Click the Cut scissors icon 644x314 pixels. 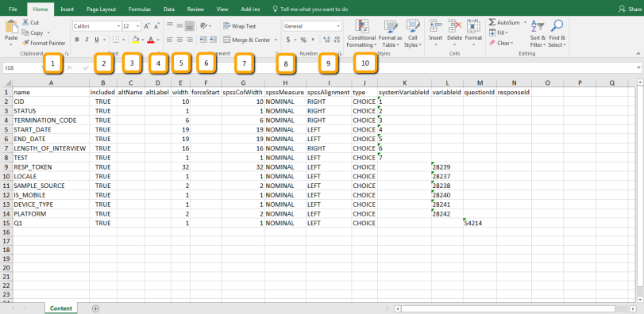pyautogui.click(x=25, y=22)
